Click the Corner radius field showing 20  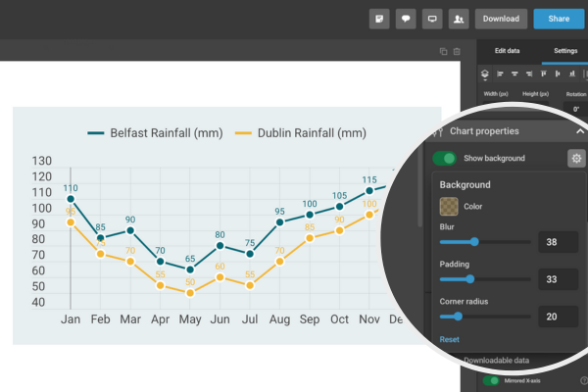558,317
